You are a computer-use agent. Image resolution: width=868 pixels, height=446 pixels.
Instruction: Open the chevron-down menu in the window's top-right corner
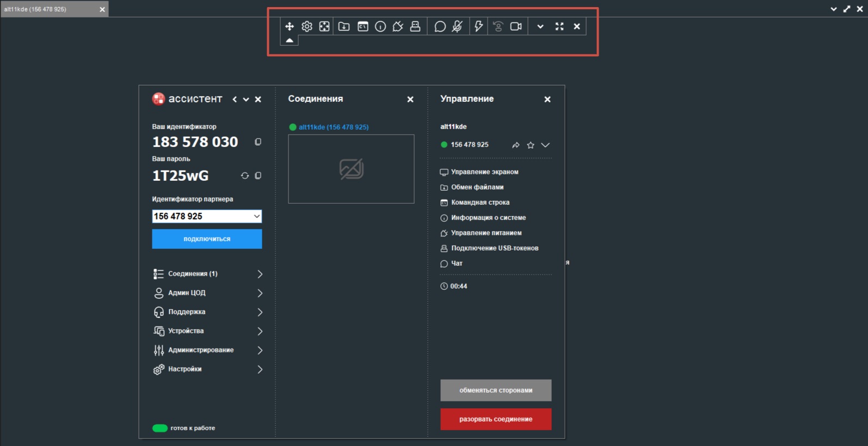(x=834, y=9)
